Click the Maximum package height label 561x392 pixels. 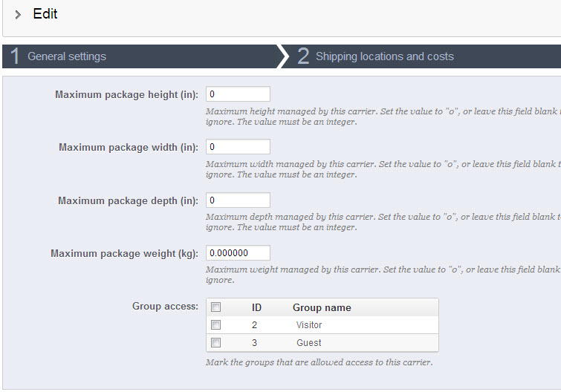pos(126,95)
